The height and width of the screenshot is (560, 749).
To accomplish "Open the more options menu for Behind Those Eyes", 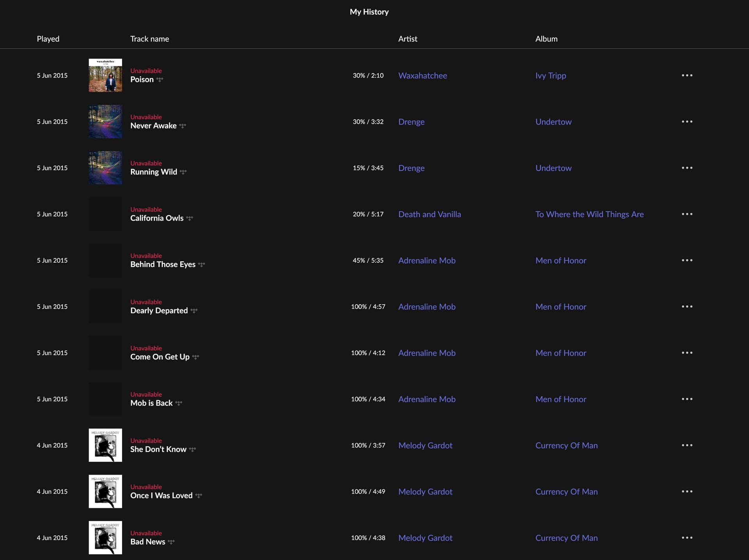I will (687, 260).
